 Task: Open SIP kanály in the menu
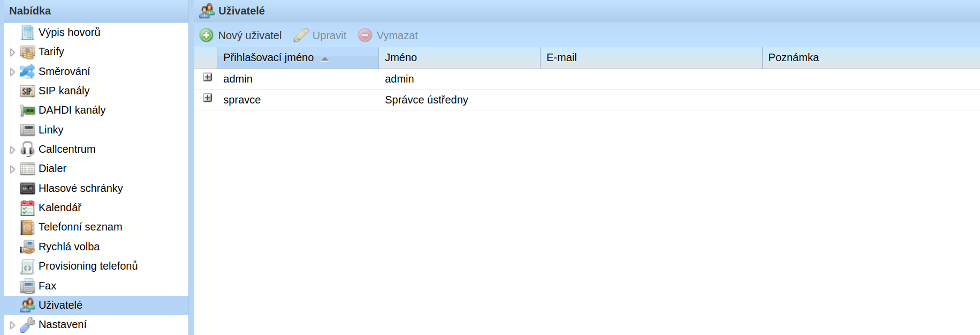click(64, 91)
